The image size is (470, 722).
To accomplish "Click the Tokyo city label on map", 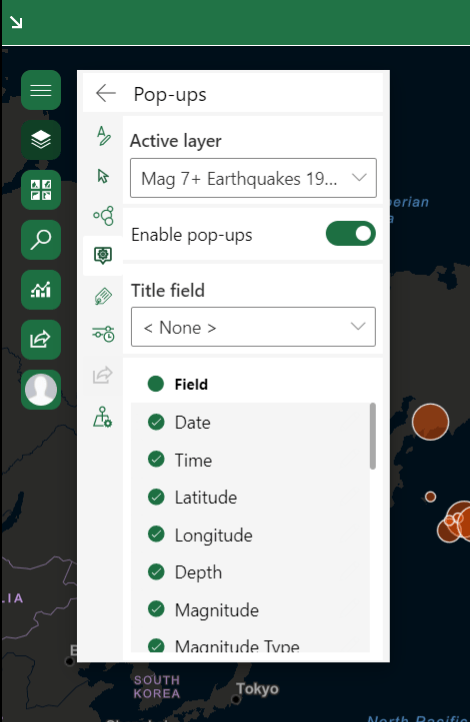I will tap(257, 689).
